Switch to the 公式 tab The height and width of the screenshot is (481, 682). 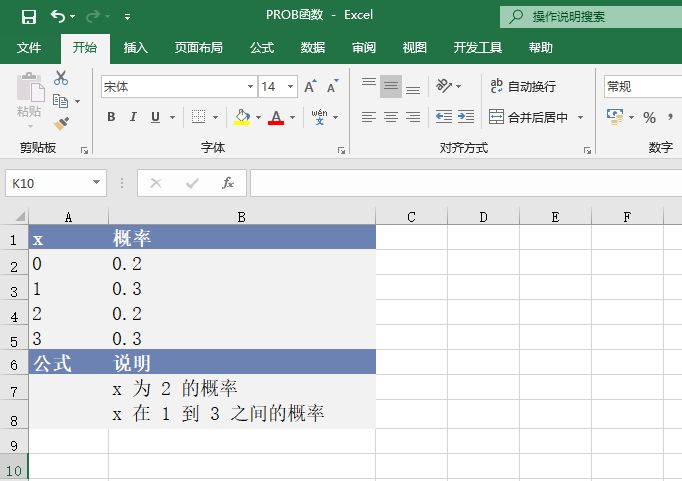pyautogui.click(x=262, y=47)
